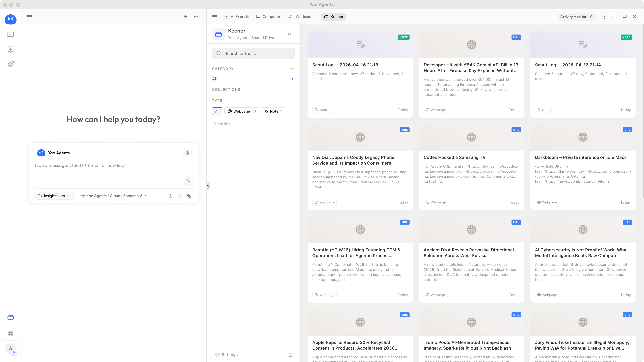Open the Keeper drive icon in left sidebar
Screen dimensions: 644x362
pos(11,317)
